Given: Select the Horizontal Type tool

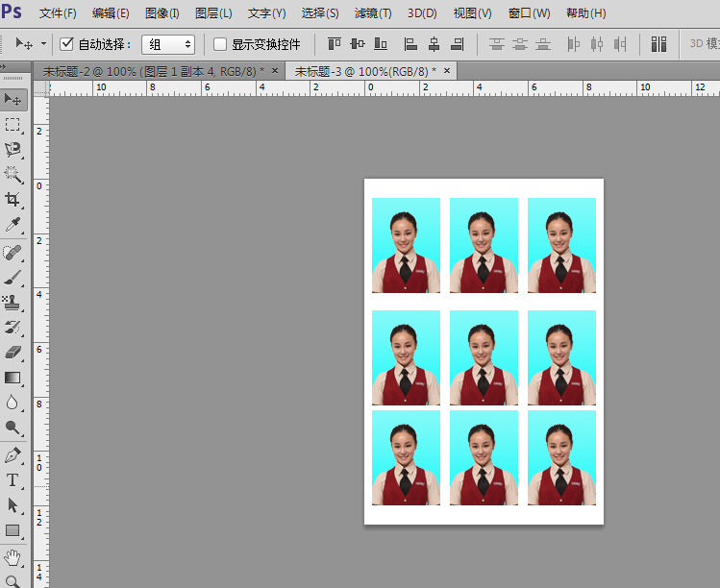Looking at the screenshot, I should click(x=13, y=479).
